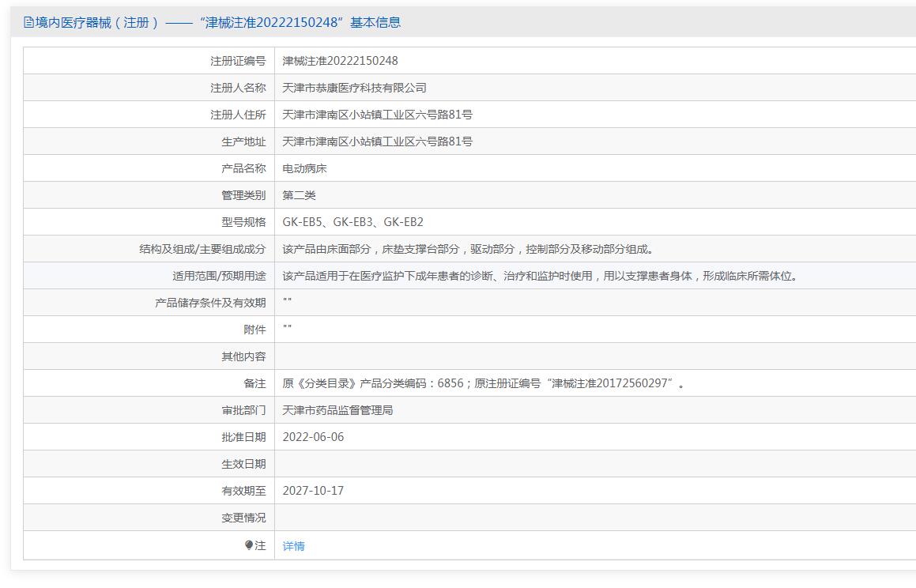Click the registrant name 天津市恭康医疗科技有限公司
Screen dimensions: 916x588
pos(354,88)
